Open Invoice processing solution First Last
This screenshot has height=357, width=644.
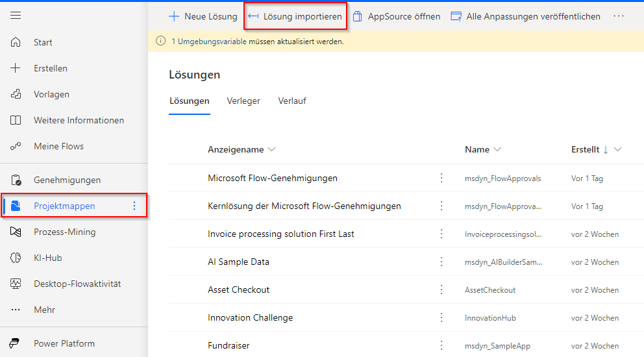281,234
